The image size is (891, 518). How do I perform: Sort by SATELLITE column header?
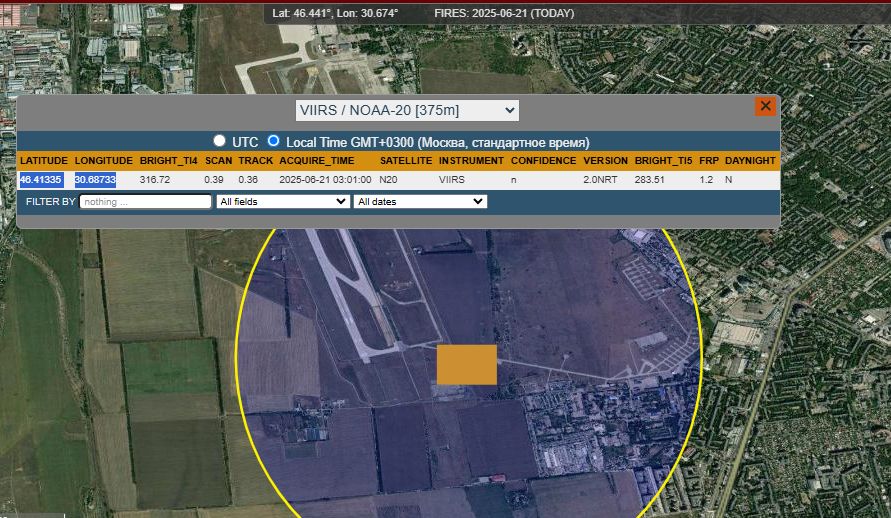pos(406,161)
